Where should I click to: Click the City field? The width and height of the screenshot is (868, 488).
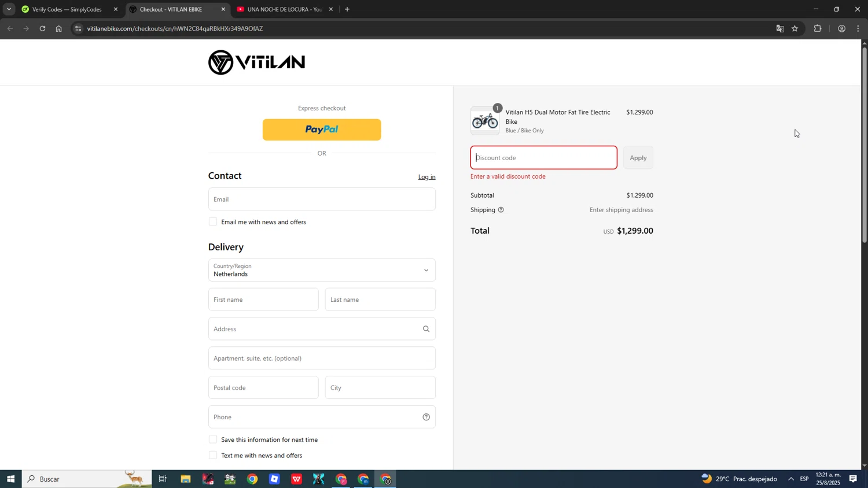(x=380, y=388)
